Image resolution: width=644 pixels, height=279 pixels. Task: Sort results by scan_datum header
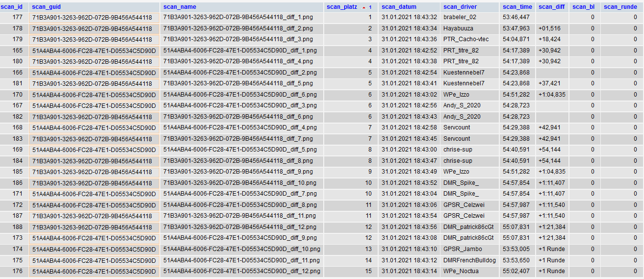(399, 7)
